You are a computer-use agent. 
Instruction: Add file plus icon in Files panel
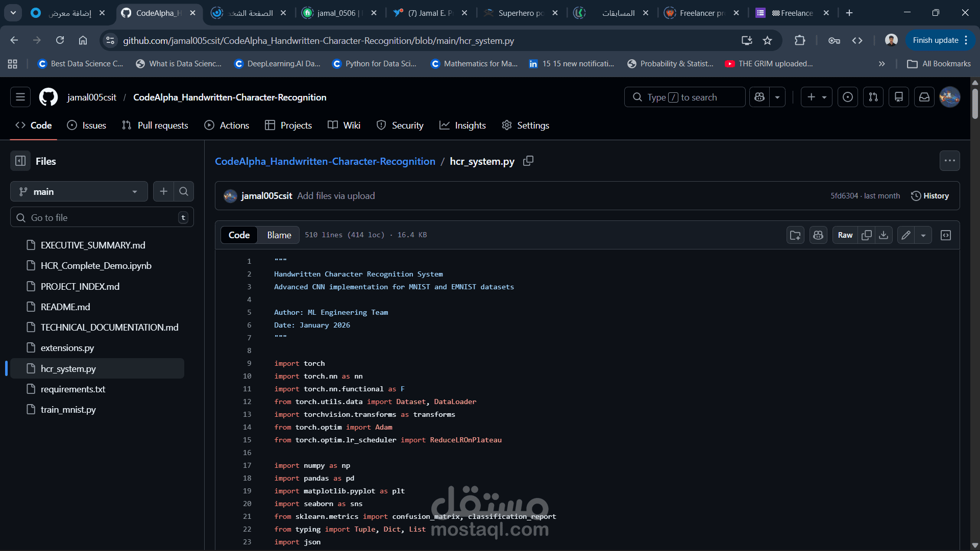click(x=163, y=191)
